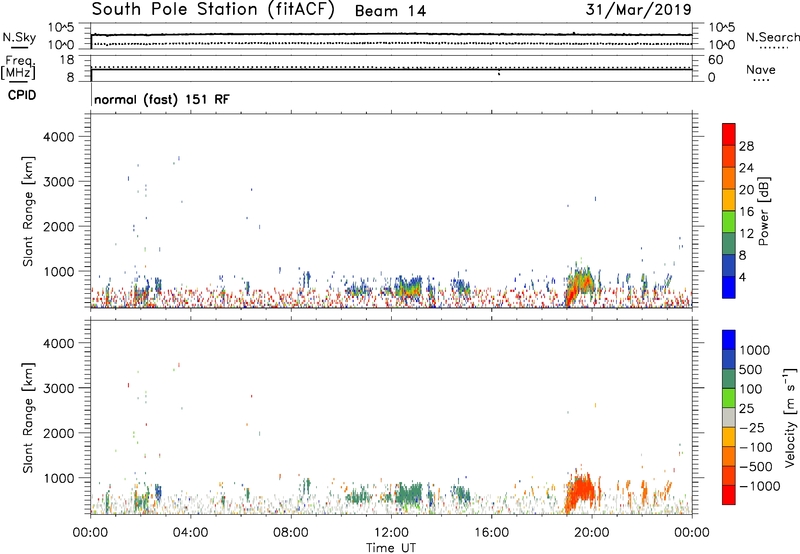
Task: Click the blue top of the velocity colorbar
Action: click(x=729, y=340)
